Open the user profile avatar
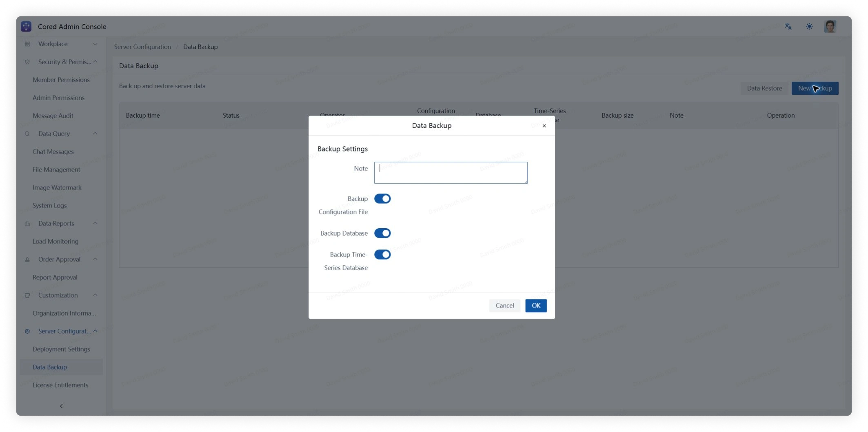Screen dimensions: 868x432 (x=830, y=27)
